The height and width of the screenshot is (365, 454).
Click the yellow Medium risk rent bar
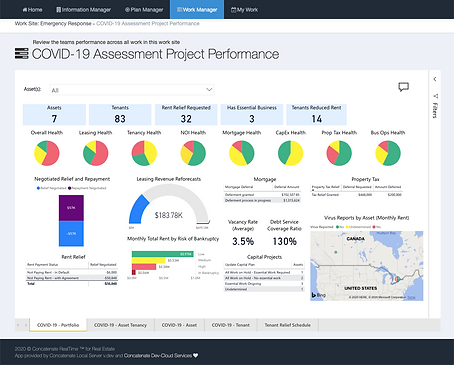[149, 260]
